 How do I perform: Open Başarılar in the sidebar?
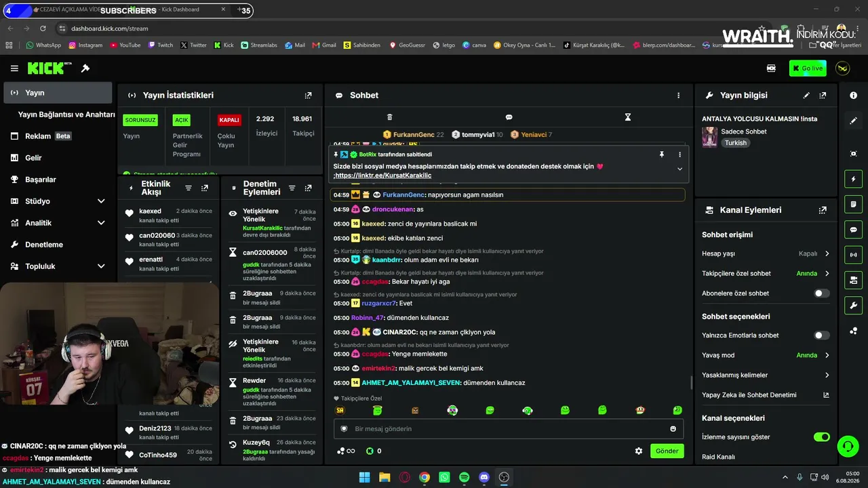pyautogui.click(x=58, y=180)
